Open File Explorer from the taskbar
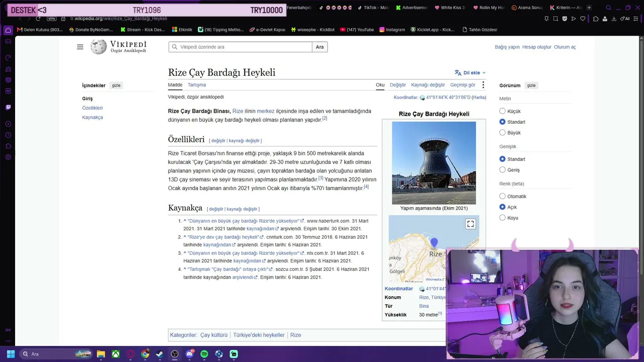The height and width of the screenshot is (362, 644). (x=101, y=354)
